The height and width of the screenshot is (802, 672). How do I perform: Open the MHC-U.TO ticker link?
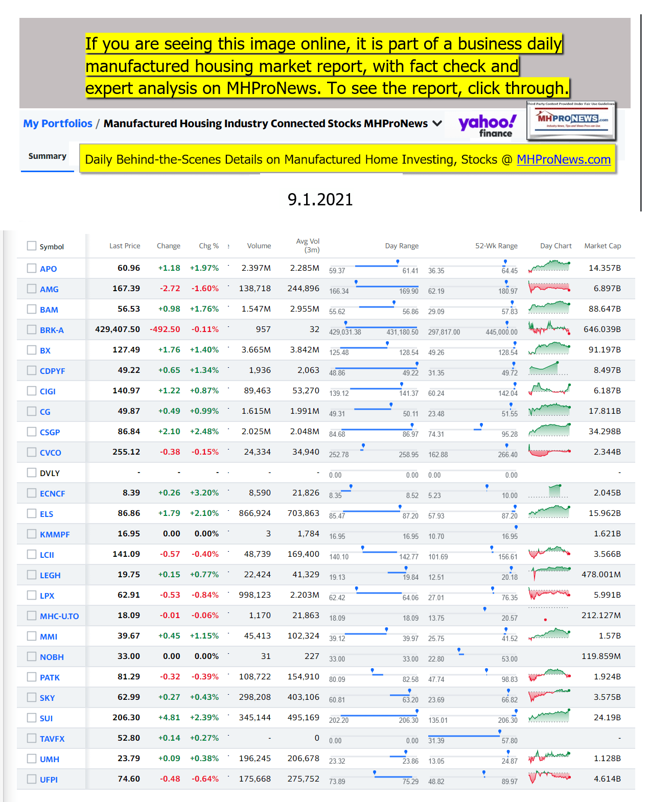[59, 616]
